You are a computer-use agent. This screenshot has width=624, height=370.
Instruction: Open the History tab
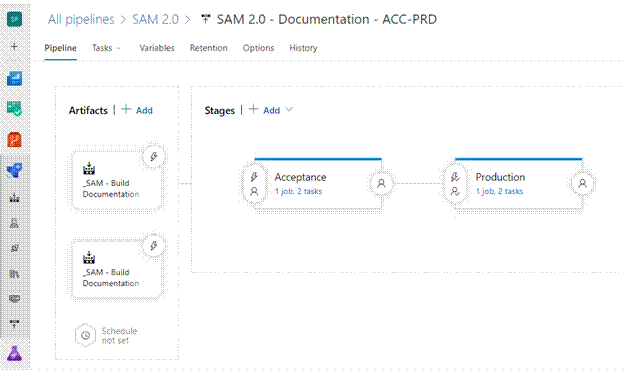[303, 48]
